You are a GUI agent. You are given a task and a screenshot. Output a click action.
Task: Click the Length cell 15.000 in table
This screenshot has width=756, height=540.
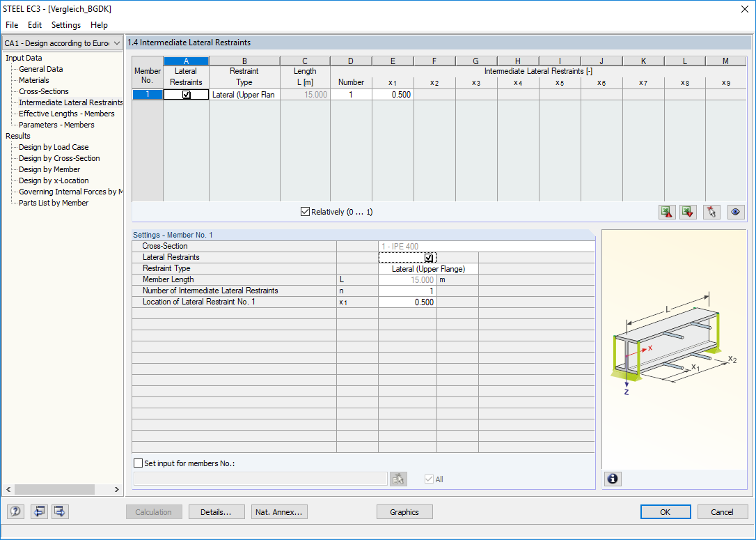click(305, 95)
